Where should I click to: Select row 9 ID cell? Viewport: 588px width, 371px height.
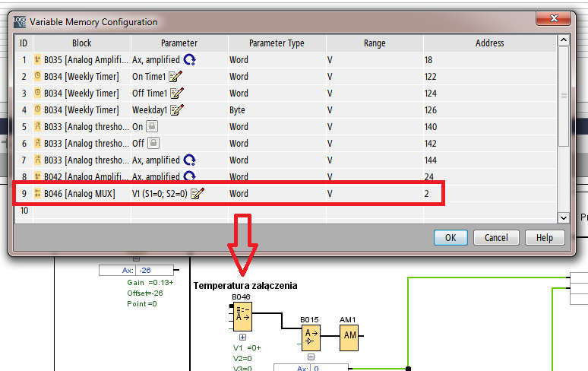coord(24,194)
